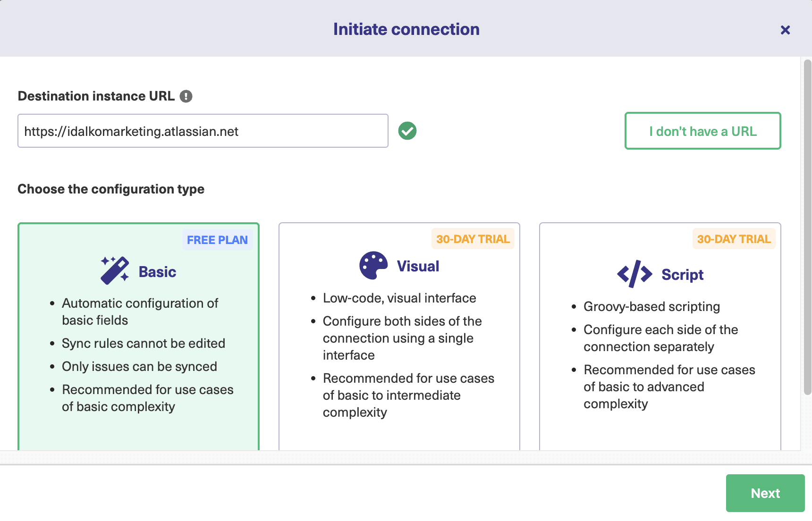Click the paint palette icon for Visual
The width and height of the screenshot is (812, 521).
373,265
